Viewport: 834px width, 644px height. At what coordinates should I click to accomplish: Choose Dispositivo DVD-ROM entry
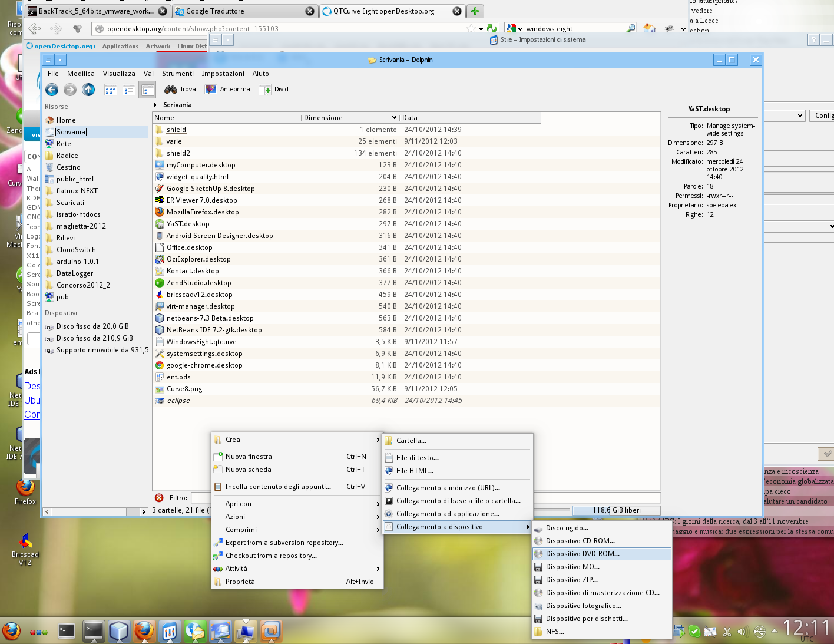601,554
